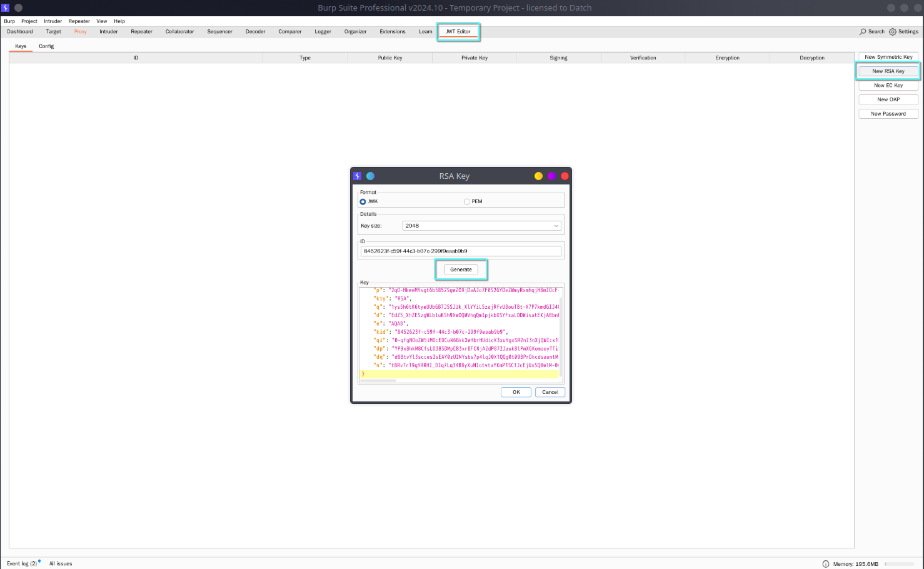Click the horizontal scrollbar in the Key text area
The width and height of the screenshot is (924, 569).
tap(378, 381)
